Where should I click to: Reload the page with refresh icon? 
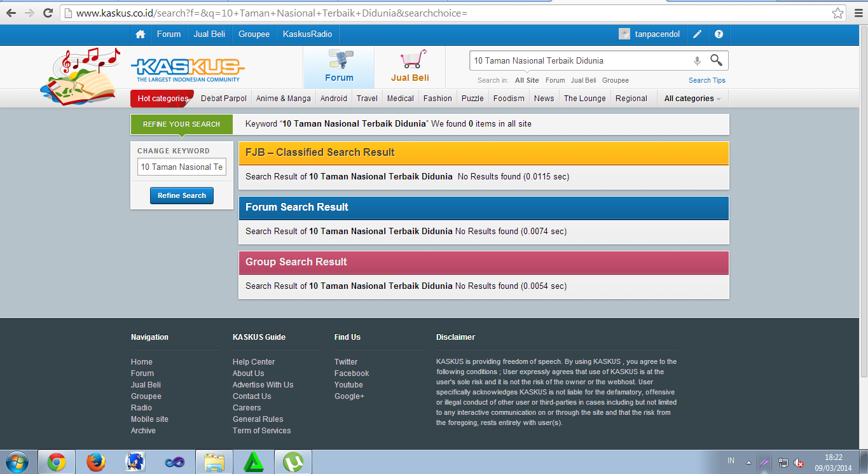click(x=48, y=13)
